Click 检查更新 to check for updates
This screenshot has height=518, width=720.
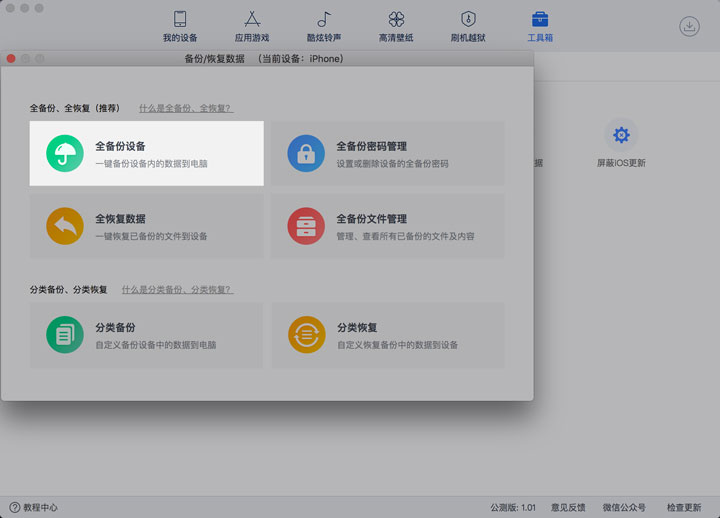point(684,507)
